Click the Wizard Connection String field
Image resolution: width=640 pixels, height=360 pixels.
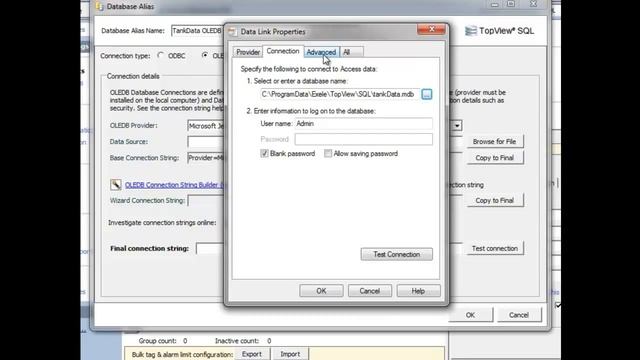tap(206, 200)
